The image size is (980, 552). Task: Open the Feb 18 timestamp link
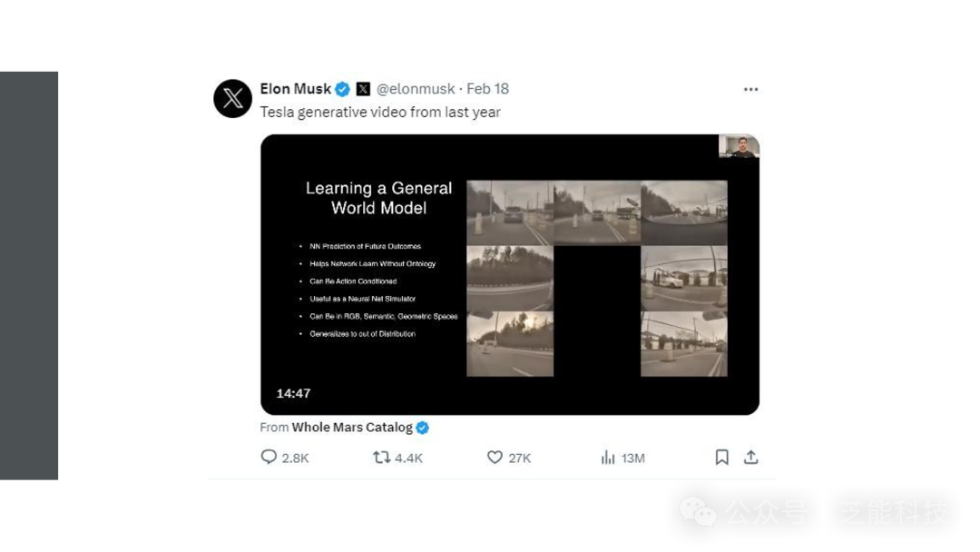[x=487, y=89]
